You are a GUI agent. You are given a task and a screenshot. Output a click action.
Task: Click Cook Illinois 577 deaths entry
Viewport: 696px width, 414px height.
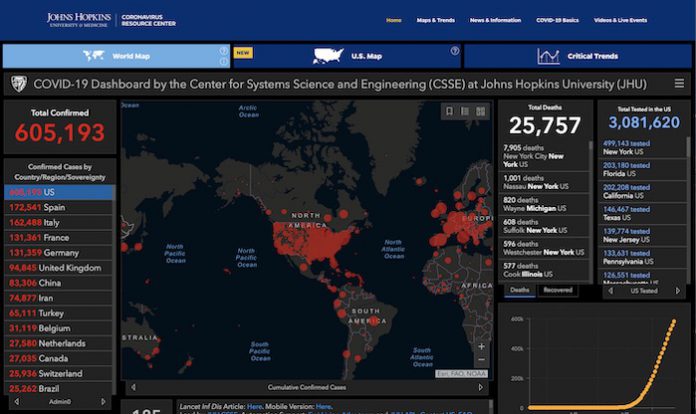point(544,270)
